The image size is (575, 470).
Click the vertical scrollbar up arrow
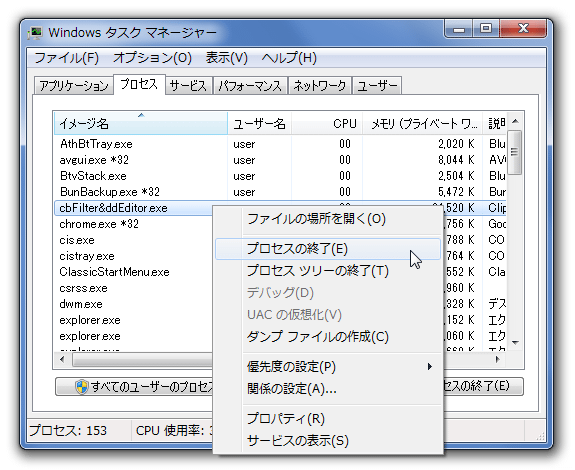pos(515,121)
